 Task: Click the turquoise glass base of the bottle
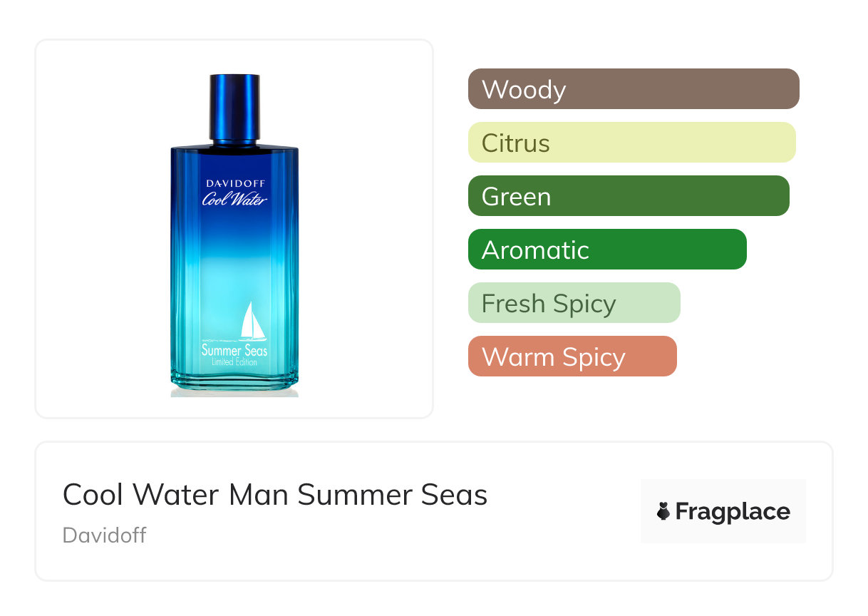coord(234,381)
